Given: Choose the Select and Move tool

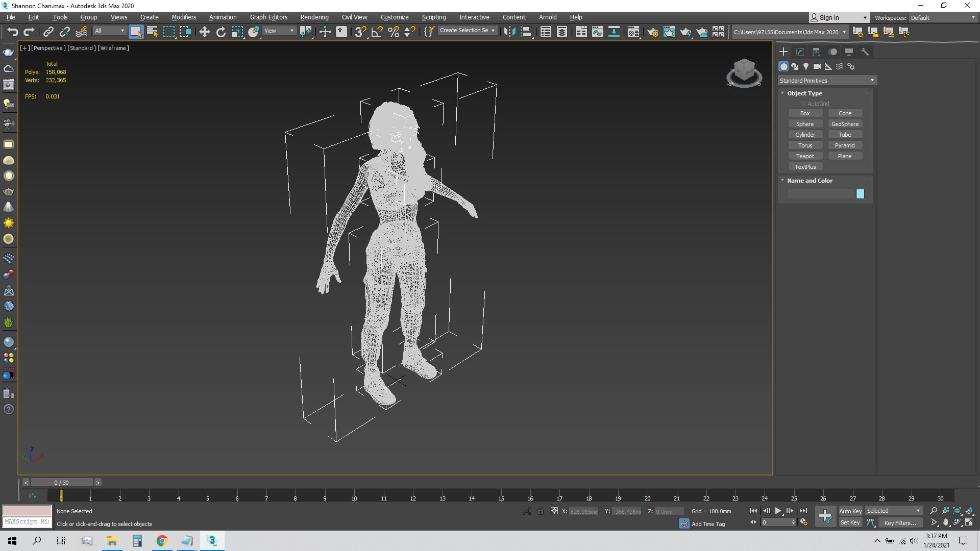Looking at the screenshot, I should point(204,32).
